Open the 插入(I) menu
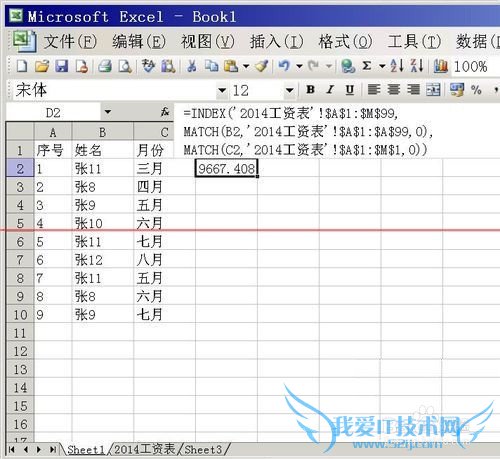 click(277, 42)
